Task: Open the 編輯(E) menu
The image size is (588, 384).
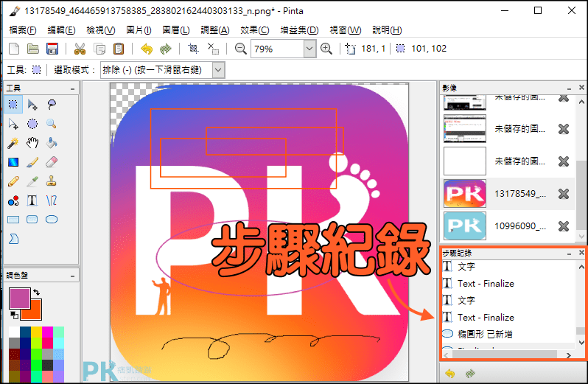Action: click(61, 30)
